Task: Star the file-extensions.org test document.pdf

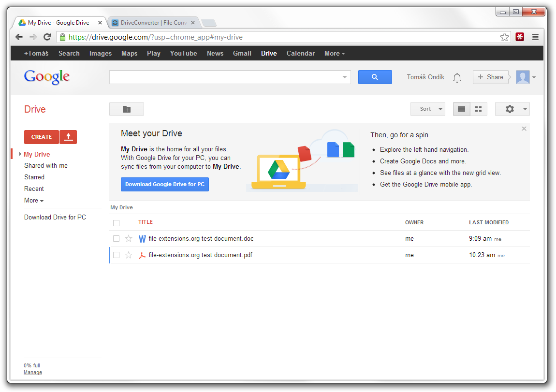Action: pyautogui.click(x=129, y=255)
